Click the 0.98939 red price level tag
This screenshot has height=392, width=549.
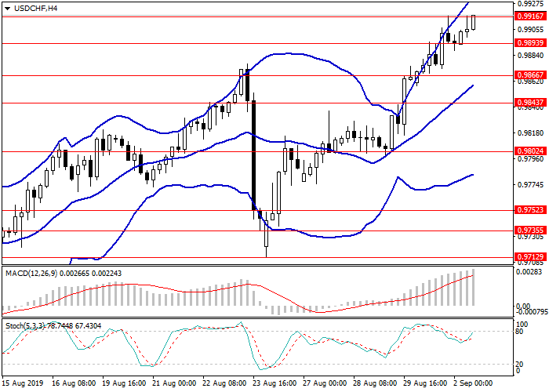click(x=525, y=43)
